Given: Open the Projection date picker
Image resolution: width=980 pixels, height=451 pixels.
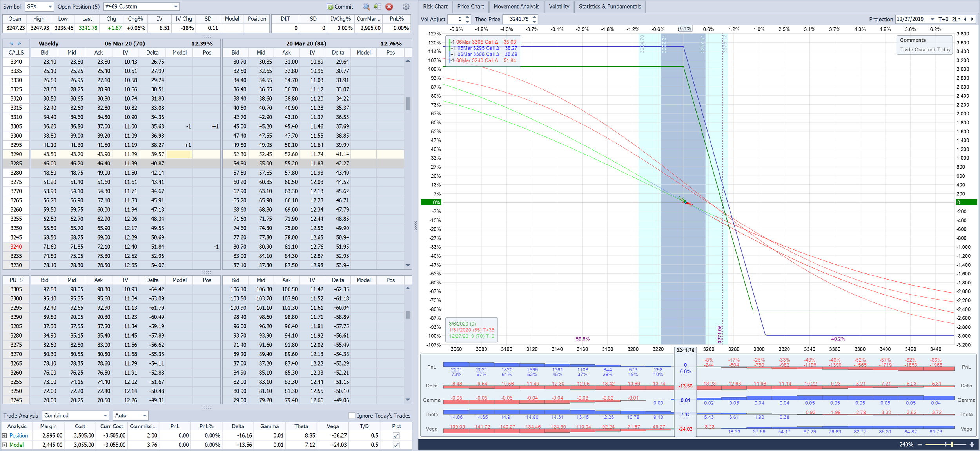Looking at the screenshot, I should click(x=932, y=19).
